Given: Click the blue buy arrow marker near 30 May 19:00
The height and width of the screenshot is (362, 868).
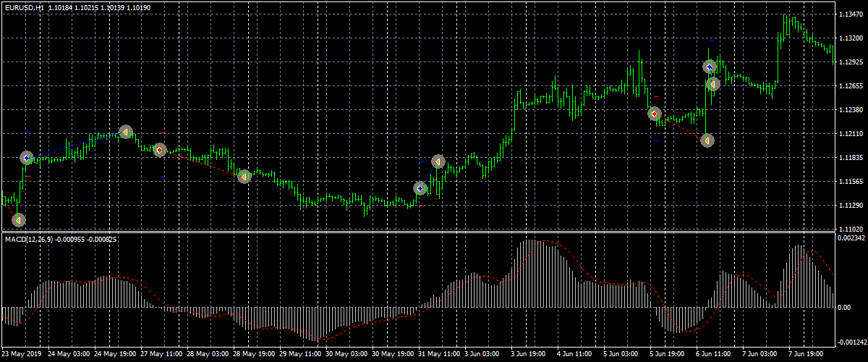Looking at the screenshot, I should (420, 188).
